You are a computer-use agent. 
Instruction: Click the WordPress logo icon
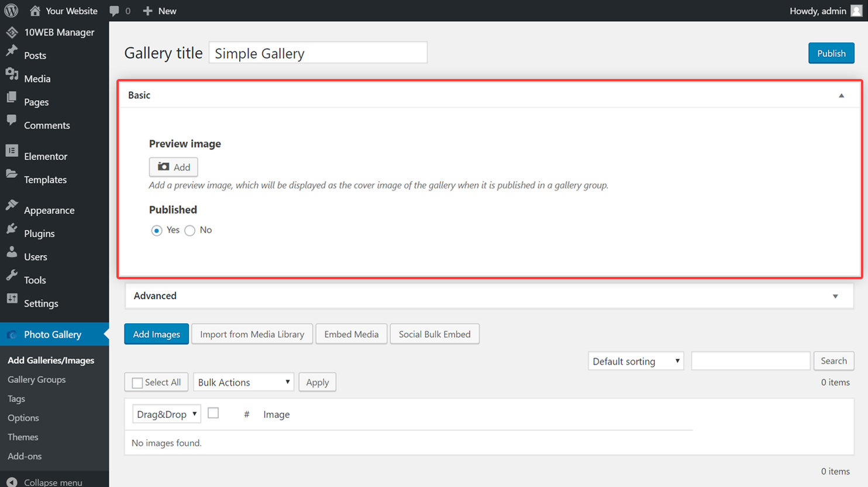click(x=11, y=11)
